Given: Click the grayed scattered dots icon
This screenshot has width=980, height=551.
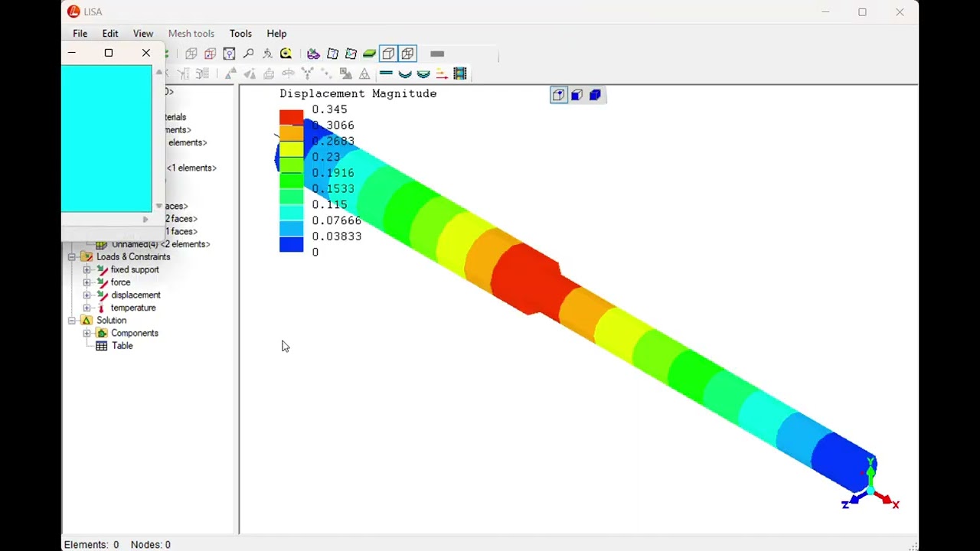Looking at the screenshot, I should pyautogui.click(x=326, y=74).
